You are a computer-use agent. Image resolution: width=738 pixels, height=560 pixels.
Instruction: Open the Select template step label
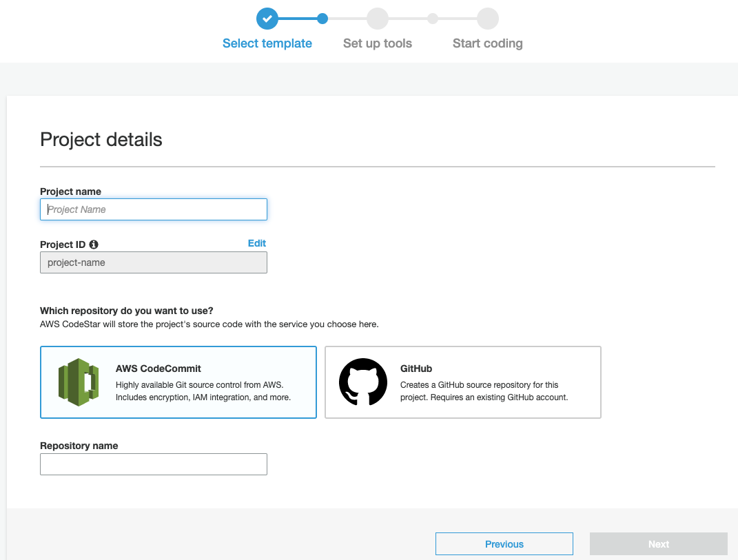(267, 43)
